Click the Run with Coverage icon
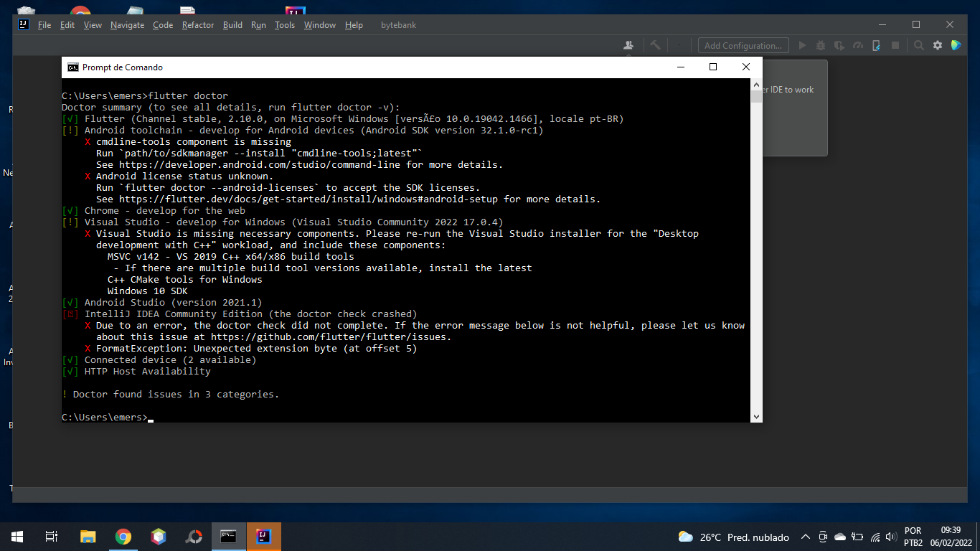The image size is (980, 551). point(839,45)
